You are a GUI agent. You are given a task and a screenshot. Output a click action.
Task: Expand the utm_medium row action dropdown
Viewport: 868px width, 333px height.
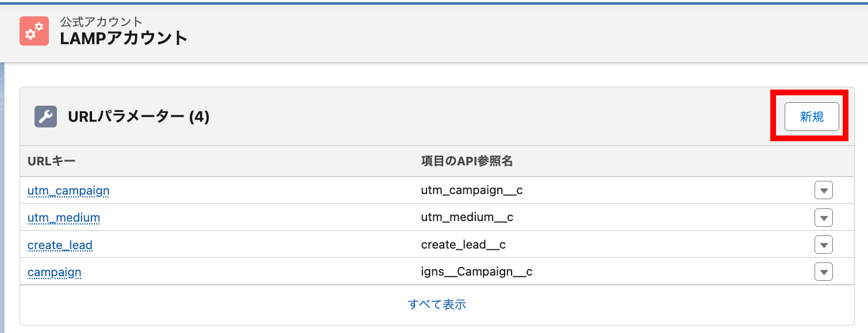click(823, 218)
